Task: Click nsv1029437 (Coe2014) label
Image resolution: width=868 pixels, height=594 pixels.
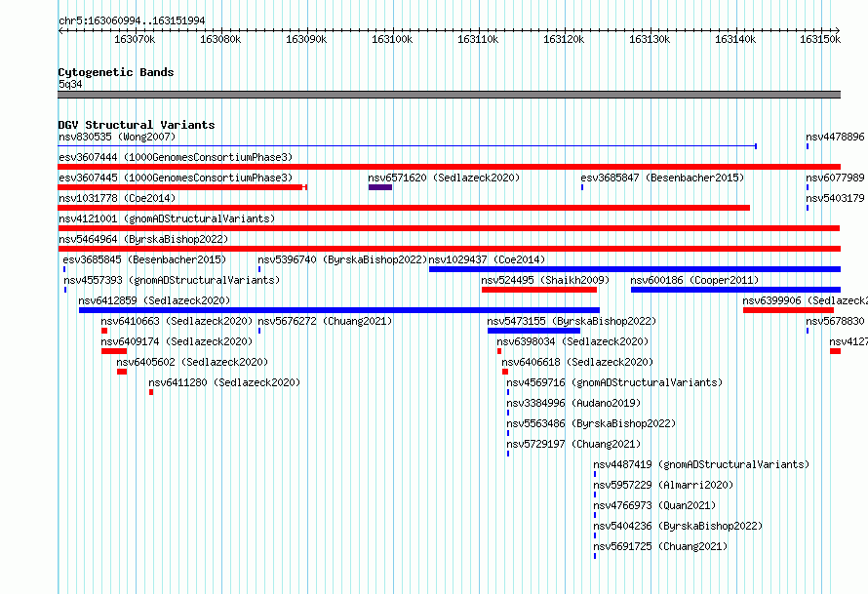Action: tap(487, 259)
